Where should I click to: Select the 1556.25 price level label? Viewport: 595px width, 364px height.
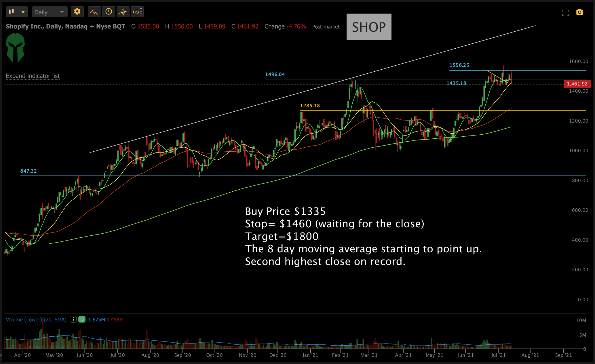coord(459,65)
